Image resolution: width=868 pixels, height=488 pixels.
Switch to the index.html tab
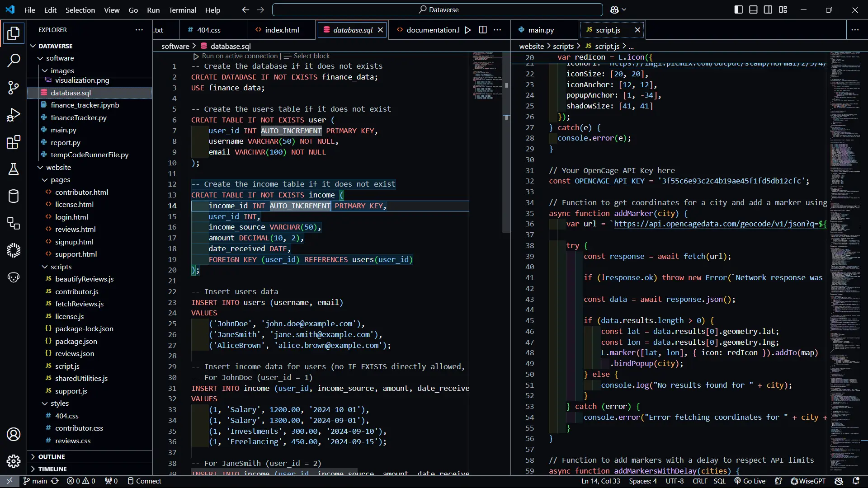[282, 30]
